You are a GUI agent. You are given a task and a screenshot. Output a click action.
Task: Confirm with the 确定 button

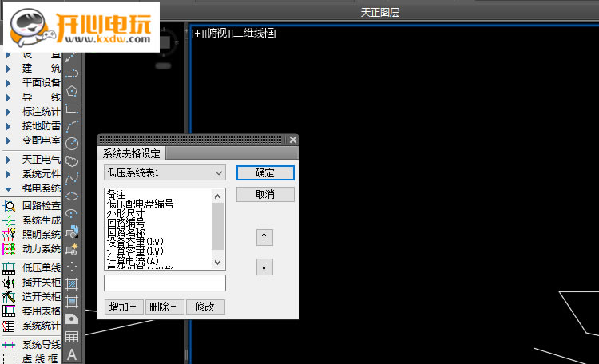(x=265, y=172)
